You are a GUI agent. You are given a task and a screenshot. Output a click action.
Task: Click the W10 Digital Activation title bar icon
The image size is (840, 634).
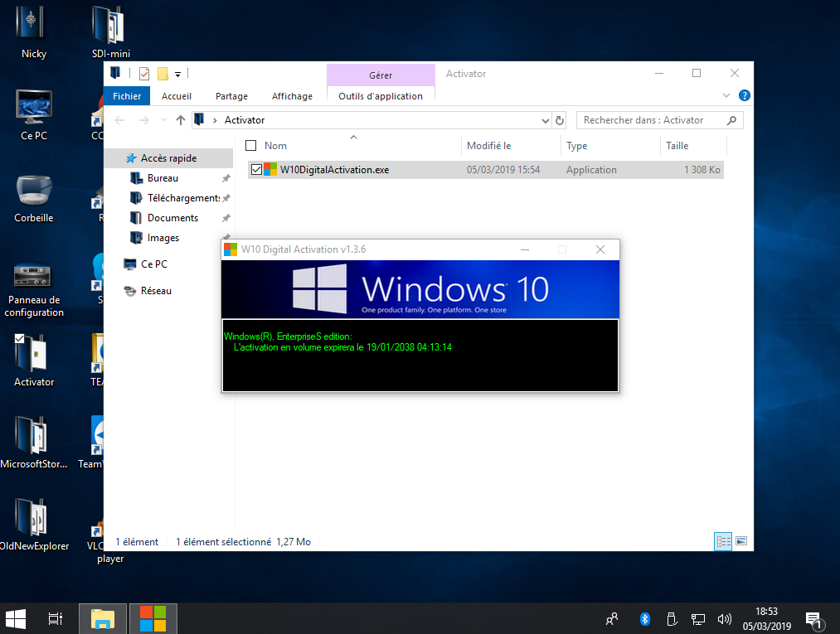pos(231,249)
